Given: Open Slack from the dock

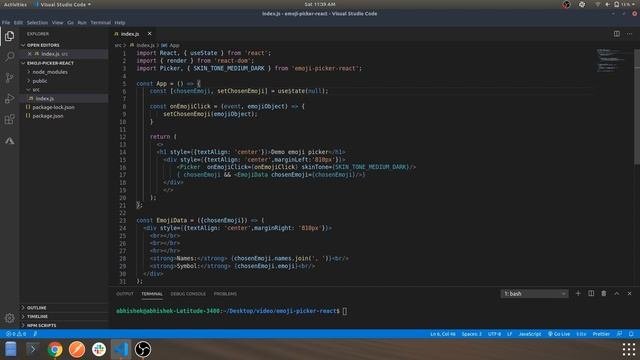Looking at the screenshot, I should point(99,349).
